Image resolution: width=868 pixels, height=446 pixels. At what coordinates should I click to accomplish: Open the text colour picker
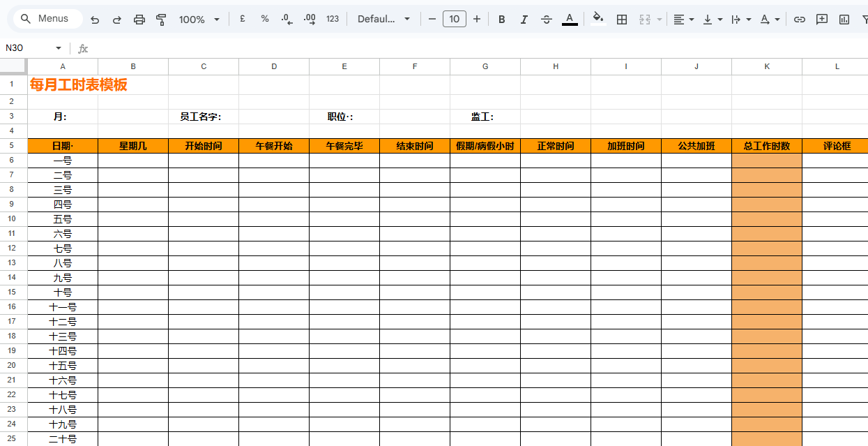pyautogui.click(x=570, y=20)
